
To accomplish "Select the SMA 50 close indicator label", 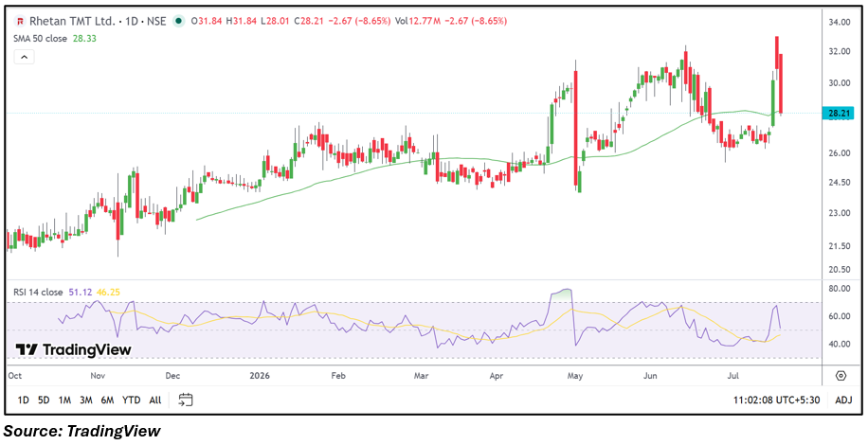I will tap(40, 39).
